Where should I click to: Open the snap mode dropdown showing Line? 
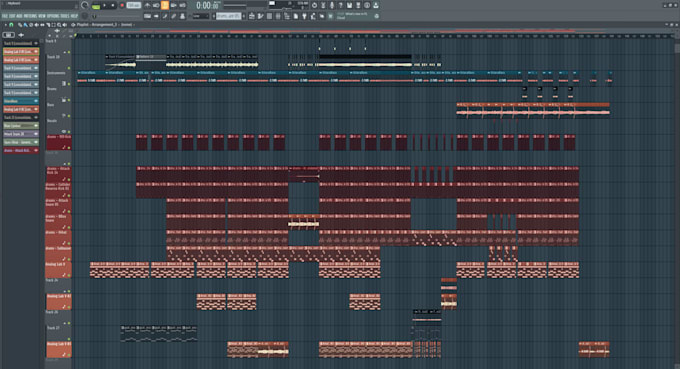[x=200, y=16]
